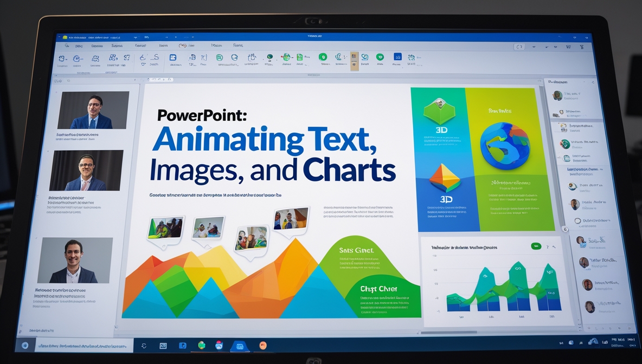Open the ribbon tab with the oval badge
The height and width of the screenshot is (364, 642).
click(x=185, y=46)
